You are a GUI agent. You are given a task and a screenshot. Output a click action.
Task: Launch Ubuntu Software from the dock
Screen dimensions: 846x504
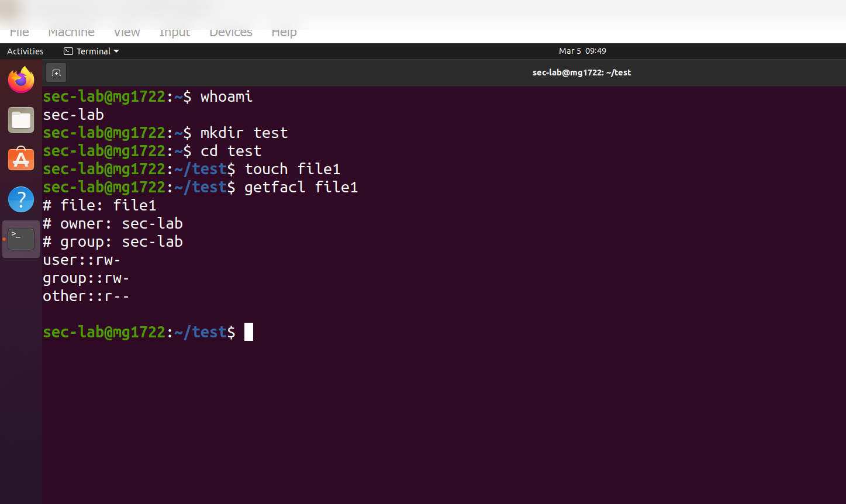coord(21,159)
